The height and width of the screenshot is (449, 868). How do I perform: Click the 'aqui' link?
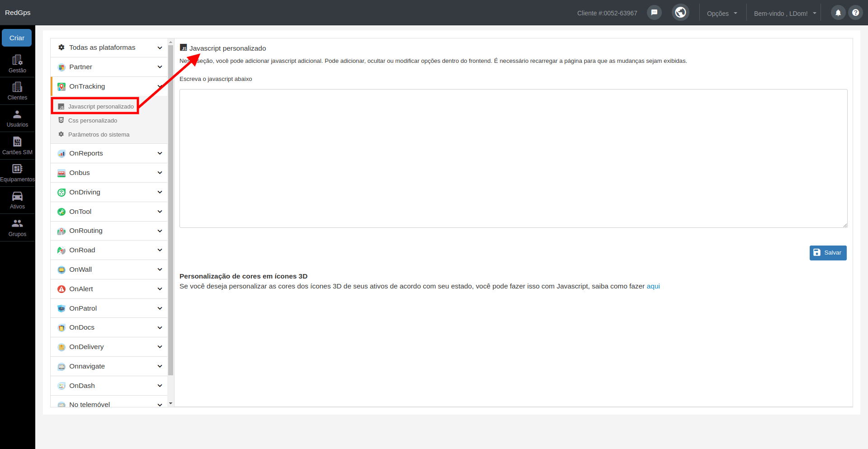coord(653,286)
